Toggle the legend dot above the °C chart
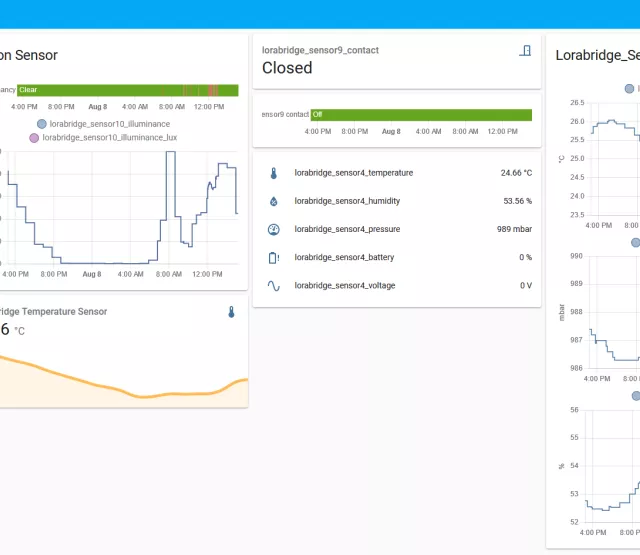640x555 pixels. click(x=629, y=89)
